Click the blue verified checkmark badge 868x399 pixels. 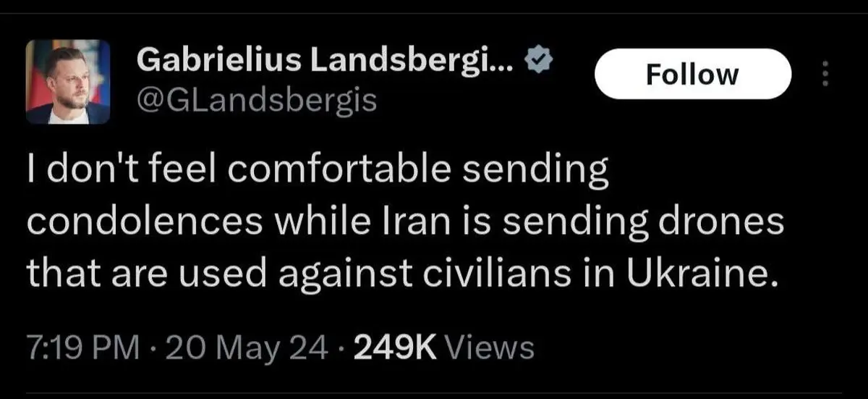[540, 63]
